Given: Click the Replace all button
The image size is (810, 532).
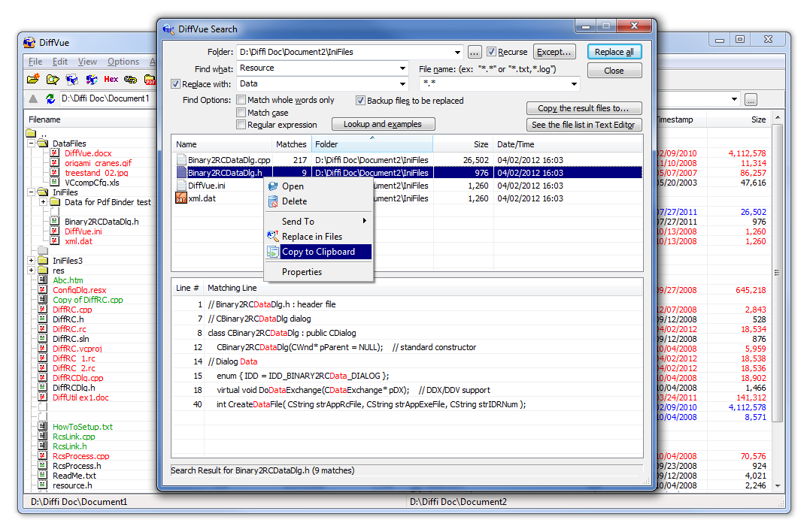Looking at the screenshot, I should click(614, 52).
